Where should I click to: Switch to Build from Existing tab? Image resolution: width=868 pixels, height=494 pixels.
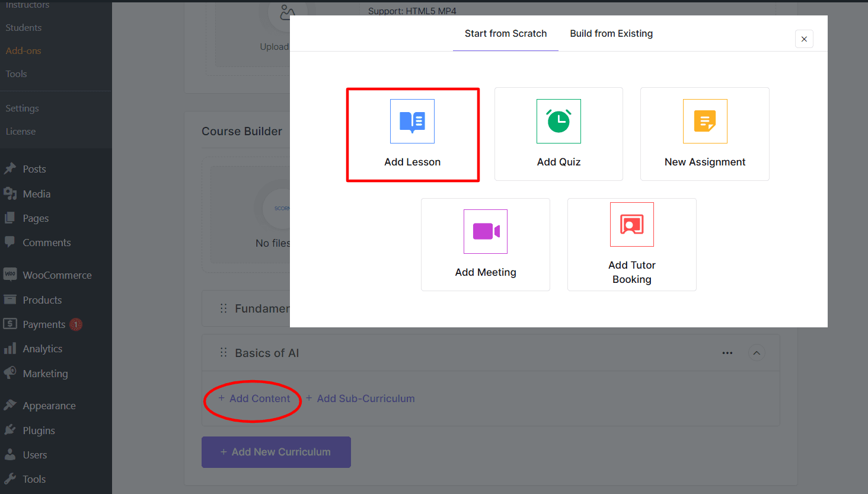(x=611, y=34)
